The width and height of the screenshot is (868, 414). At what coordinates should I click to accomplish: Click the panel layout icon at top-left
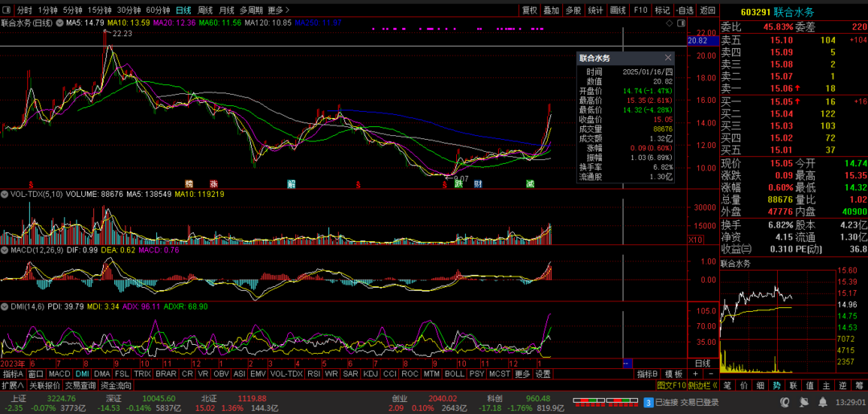point(7,10)
